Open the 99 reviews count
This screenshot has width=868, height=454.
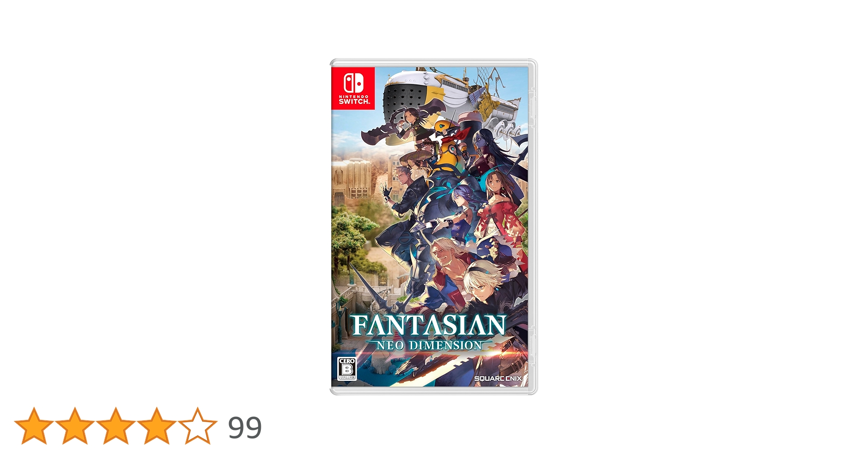click(245, 428)
